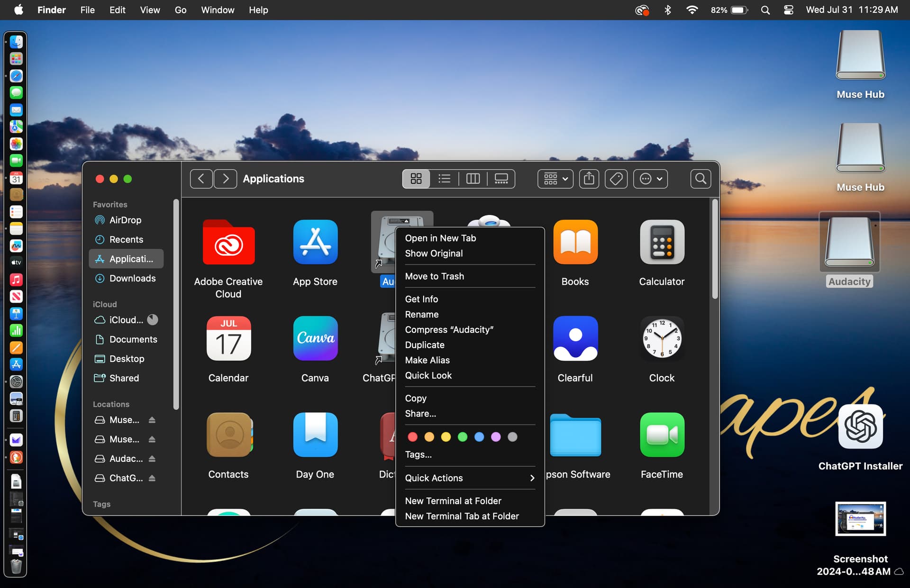
Task: Open the Canva app icon
Action: point(315,338)
